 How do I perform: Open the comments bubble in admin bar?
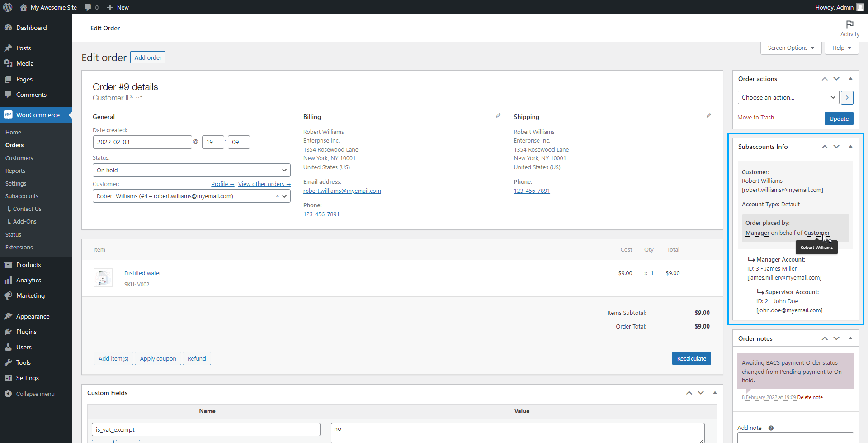88,7
